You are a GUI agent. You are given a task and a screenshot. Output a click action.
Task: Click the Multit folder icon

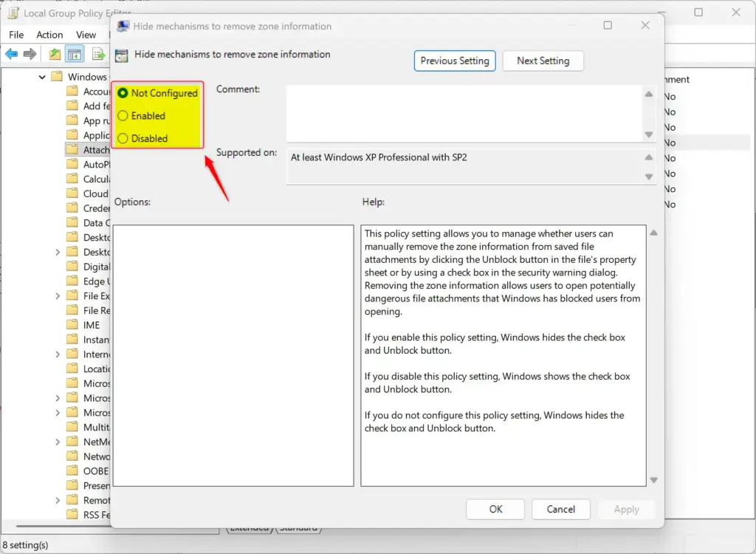[x=72, y=427]
